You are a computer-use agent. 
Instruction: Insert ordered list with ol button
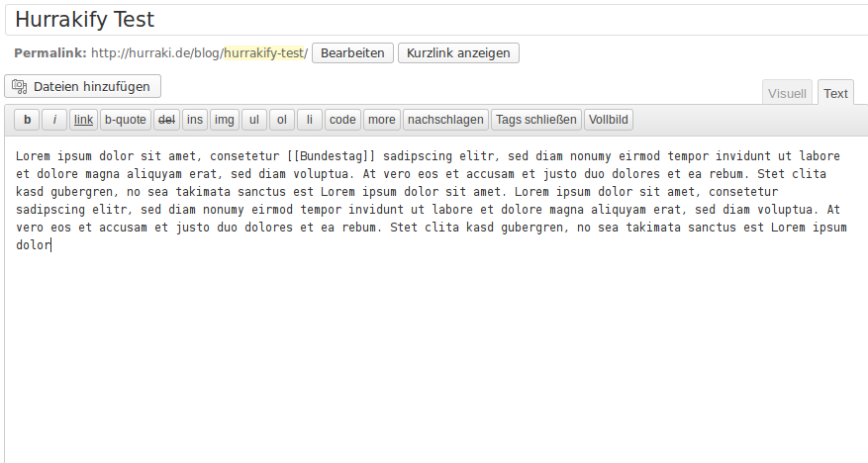point(282,120)
